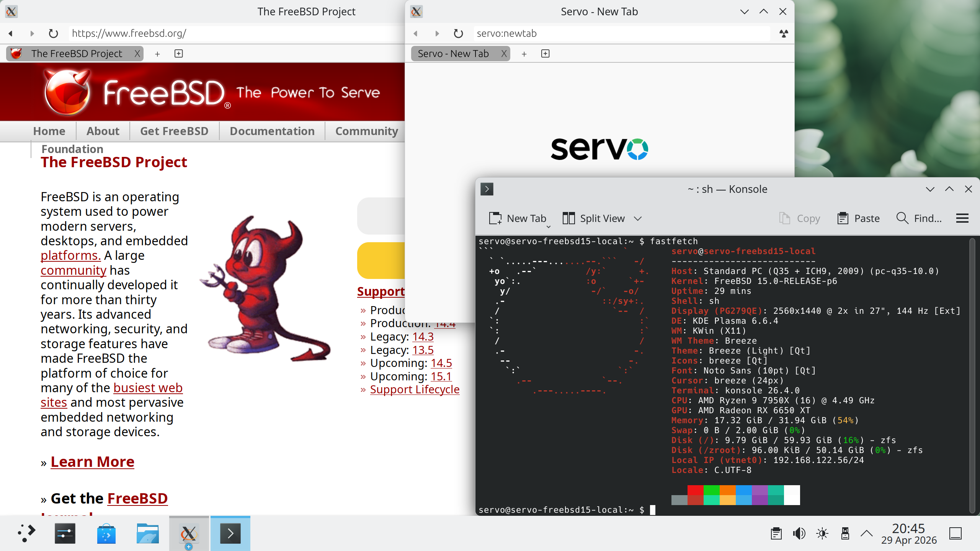Open new window icon beside FreeBSD tab
Screen dimensions: 980x551
coord(178,54)
